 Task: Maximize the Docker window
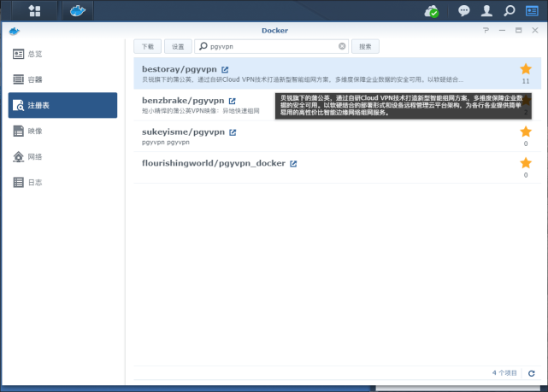pyautogui.click(x=518, y=31)
